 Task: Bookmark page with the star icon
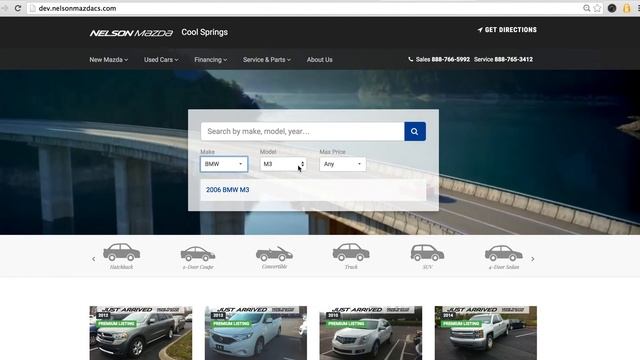coord(598,8)
